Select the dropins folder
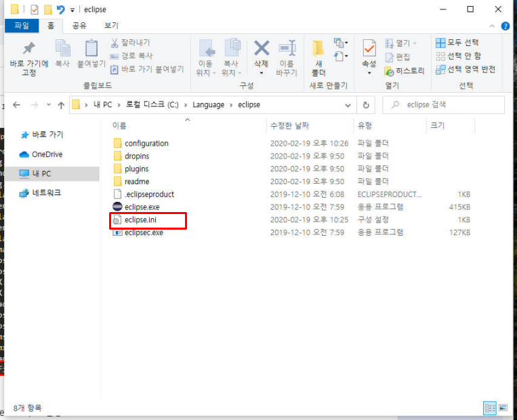The image size is (517, 420). (137, 156)
